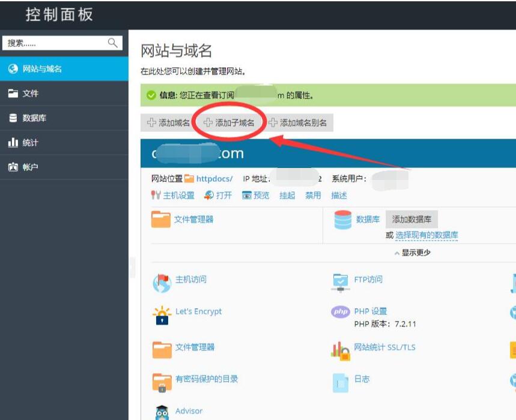Click the lower 文件管理器 folder icon
This screenshot has height=420, width=516.
pos(162,350)
